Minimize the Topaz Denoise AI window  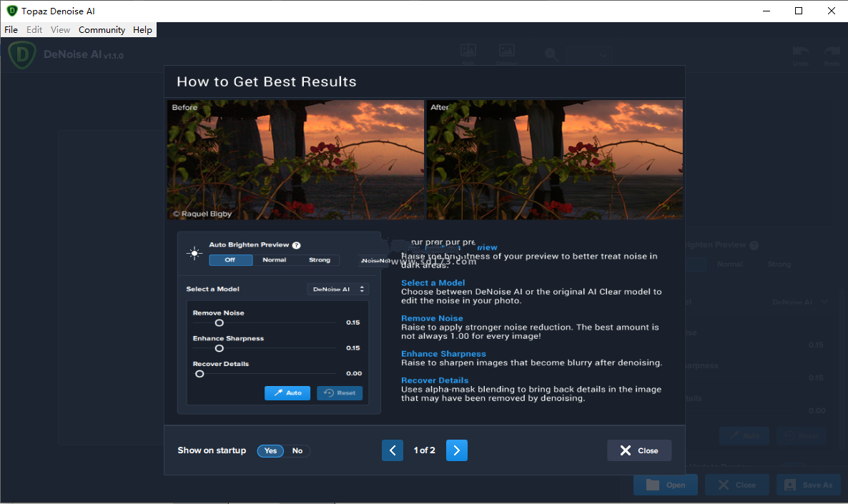tap(766, 11)
